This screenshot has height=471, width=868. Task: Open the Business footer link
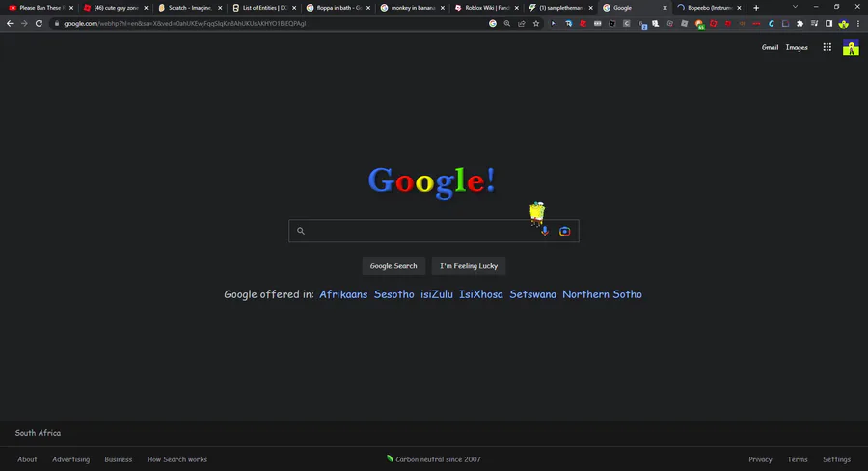(118, 459)
